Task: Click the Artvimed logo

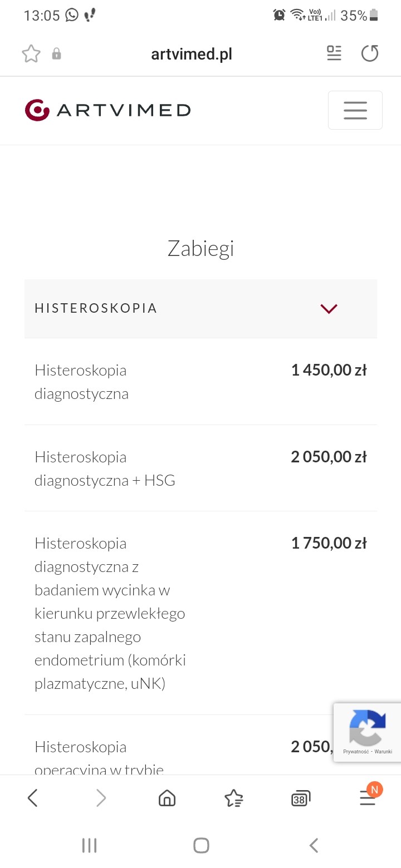Action: click(x=107, y=110)
